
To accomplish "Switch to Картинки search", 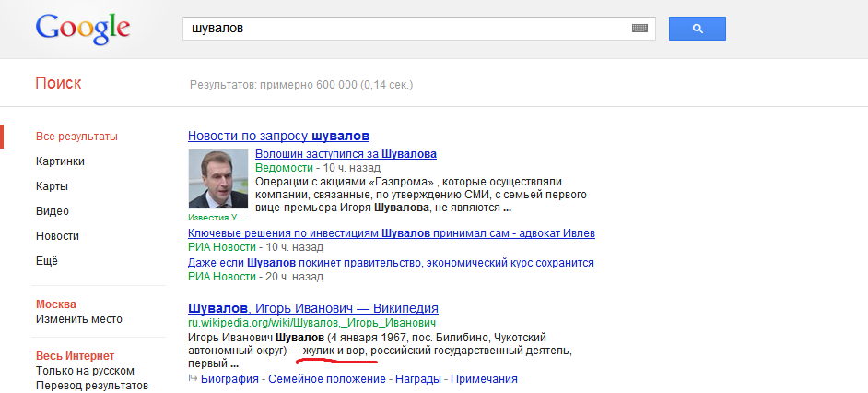I will pos(60,161).
